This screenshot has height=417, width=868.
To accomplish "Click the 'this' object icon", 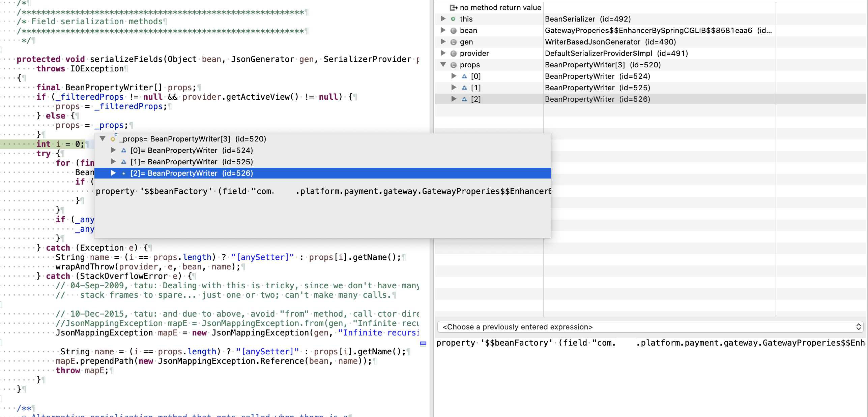I will 454,19.
